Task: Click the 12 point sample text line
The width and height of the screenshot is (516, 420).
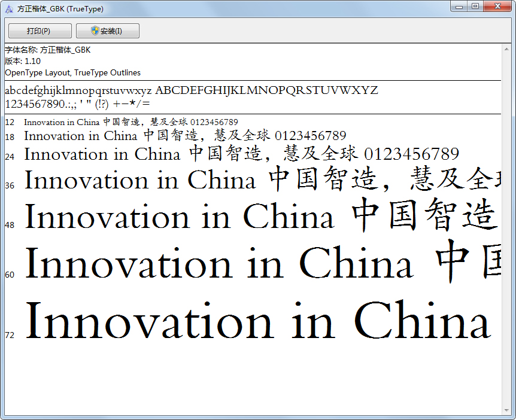Action: (x=130, y=122)
